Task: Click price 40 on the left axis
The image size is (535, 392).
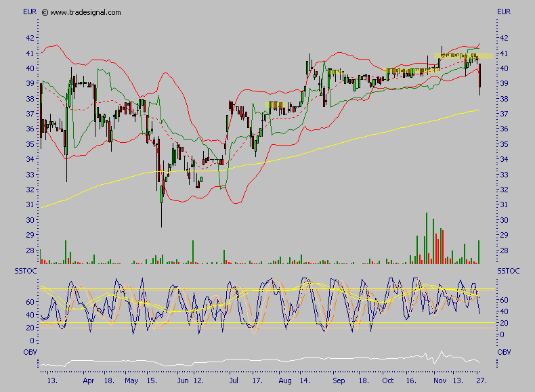Action: pyautogui.click(x=30, y=68)
